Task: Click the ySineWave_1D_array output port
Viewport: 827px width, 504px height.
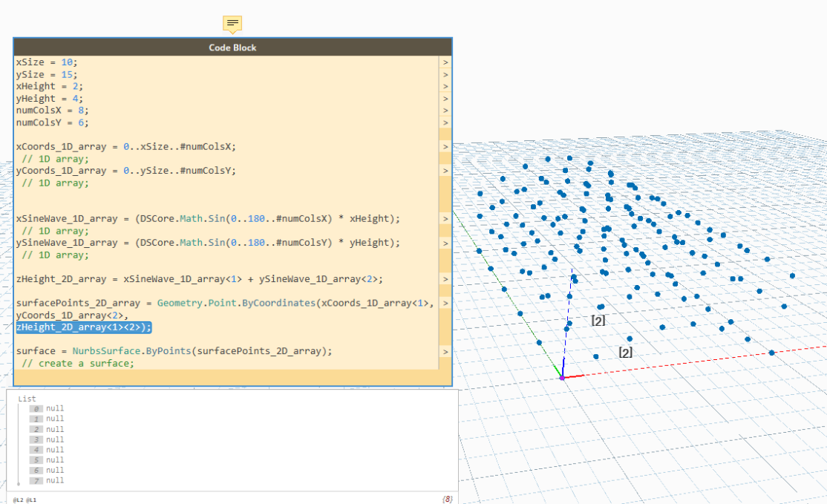Action: point(445,243)
